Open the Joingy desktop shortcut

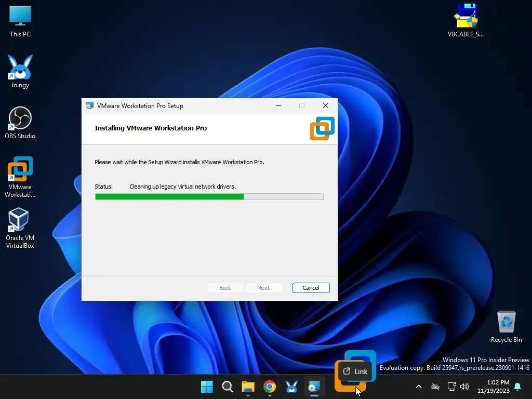coord(20,72)
